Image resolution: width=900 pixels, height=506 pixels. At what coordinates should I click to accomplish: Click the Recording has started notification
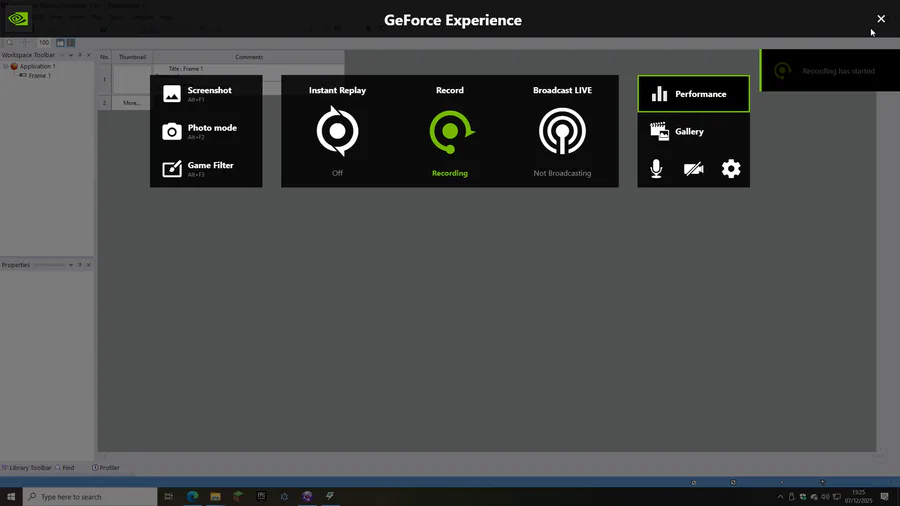coord(830,71)
